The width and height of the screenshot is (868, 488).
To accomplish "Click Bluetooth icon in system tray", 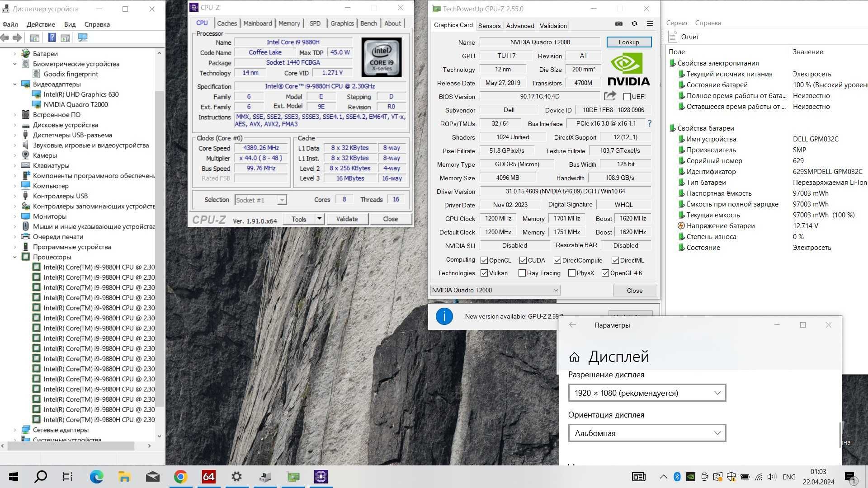I will pyautogui.click(x=677, y=477).
